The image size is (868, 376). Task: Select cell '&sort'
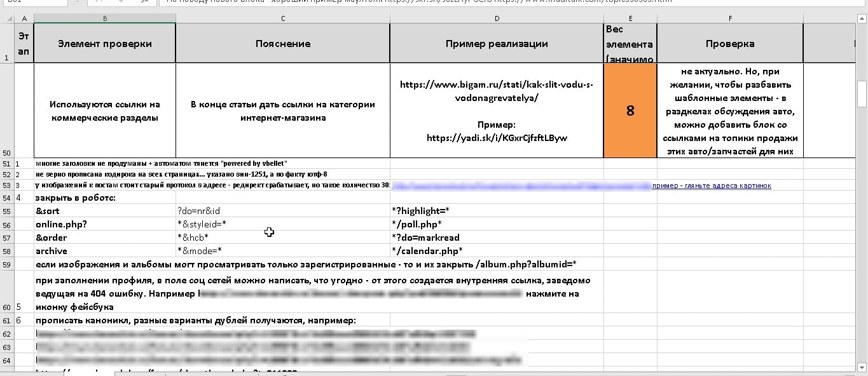(105, 210)
